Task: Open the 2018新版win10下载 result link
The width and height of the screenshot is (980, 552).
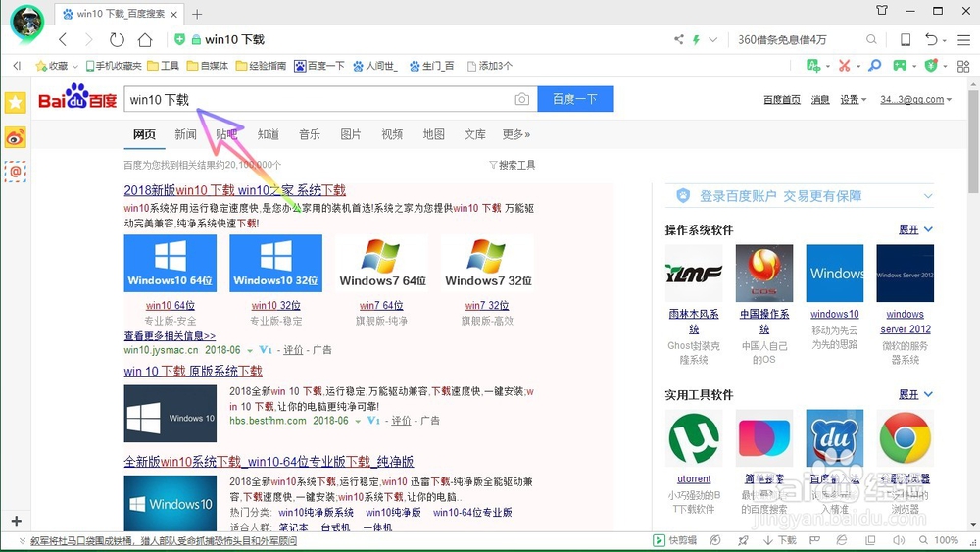Action: tap(234, 190)
